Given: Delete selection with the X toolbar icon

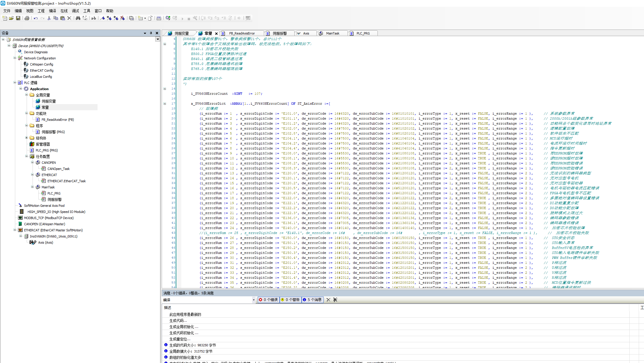Looking at the screenshot, I should [69, 18].
